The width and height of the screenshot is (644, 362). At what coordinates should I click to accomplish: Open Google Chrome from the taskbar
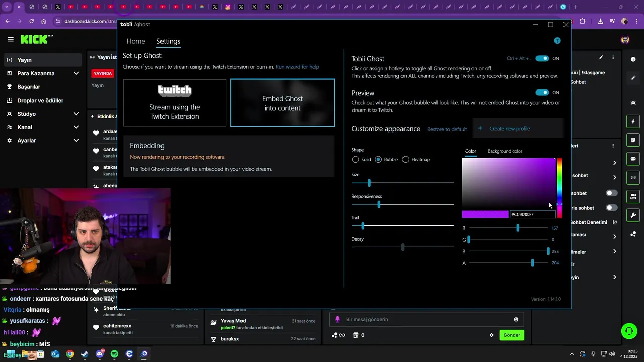click(70, 354)
